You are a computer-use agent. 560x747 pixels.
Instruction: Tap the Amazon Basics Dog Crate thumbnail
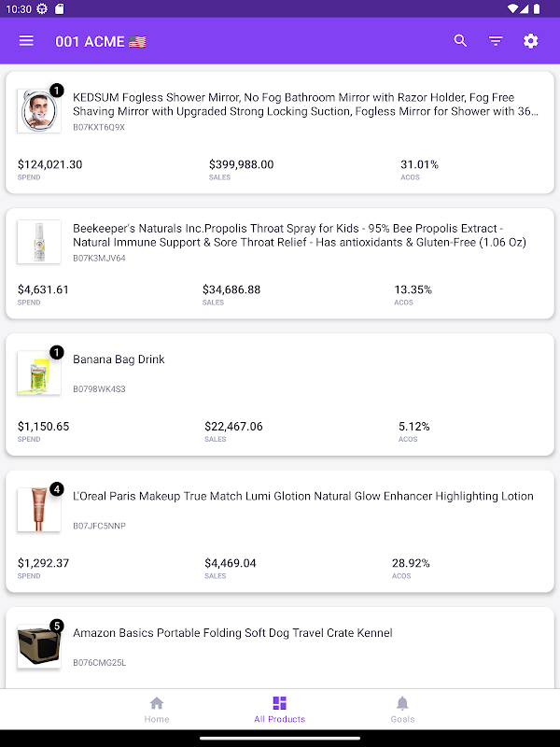tap(39, 646)
